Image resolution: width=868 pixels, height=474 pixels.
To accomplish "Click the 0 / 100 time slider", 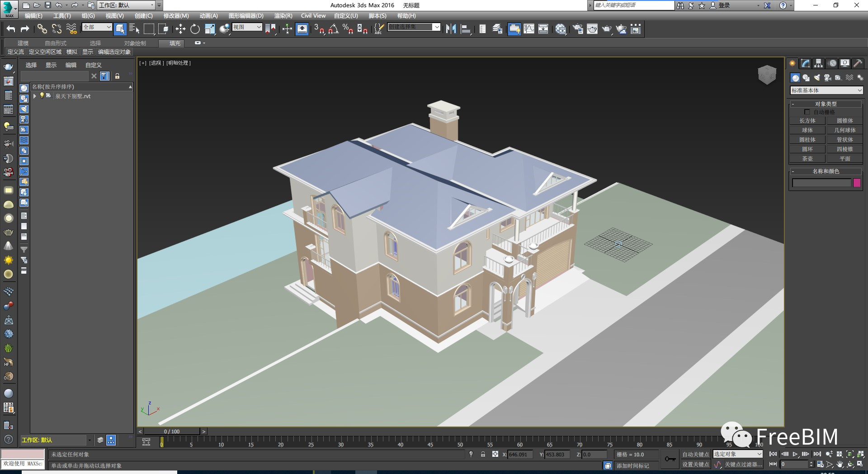I will click(172, 431).
